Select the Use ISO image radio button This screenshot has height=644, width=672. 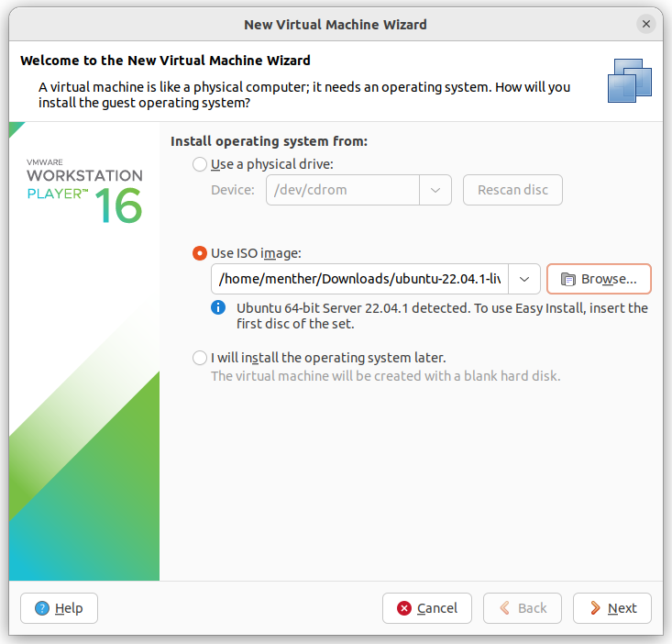(x=200, y=253)
